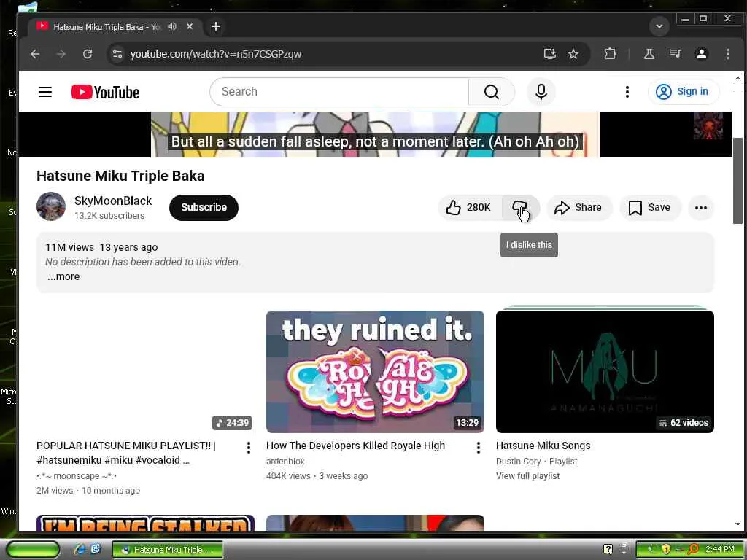
Task: Open the Royale High video thumbnail
Action: pyautogui.click(x=375, y=371)
